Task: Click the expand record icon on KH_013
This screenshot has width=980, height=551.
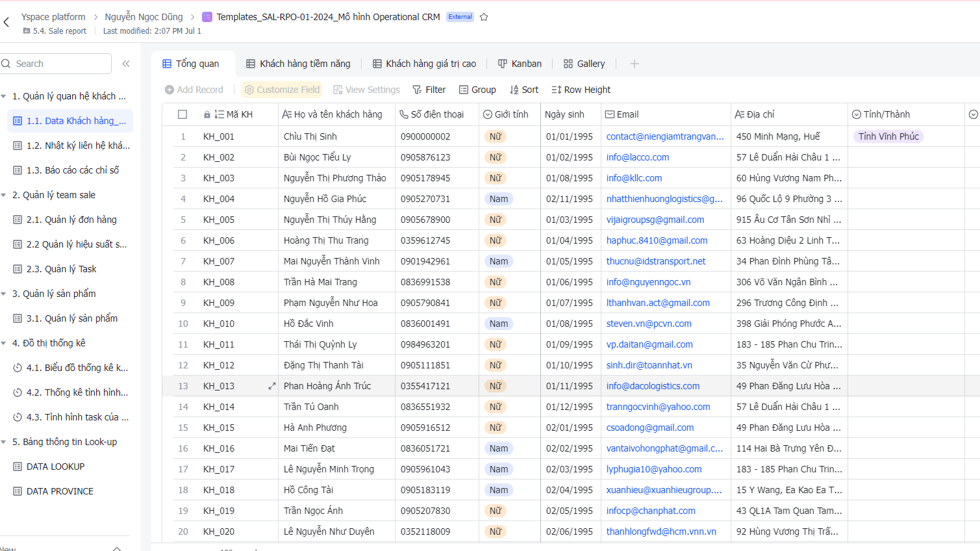Action: (x=272, y=386)
